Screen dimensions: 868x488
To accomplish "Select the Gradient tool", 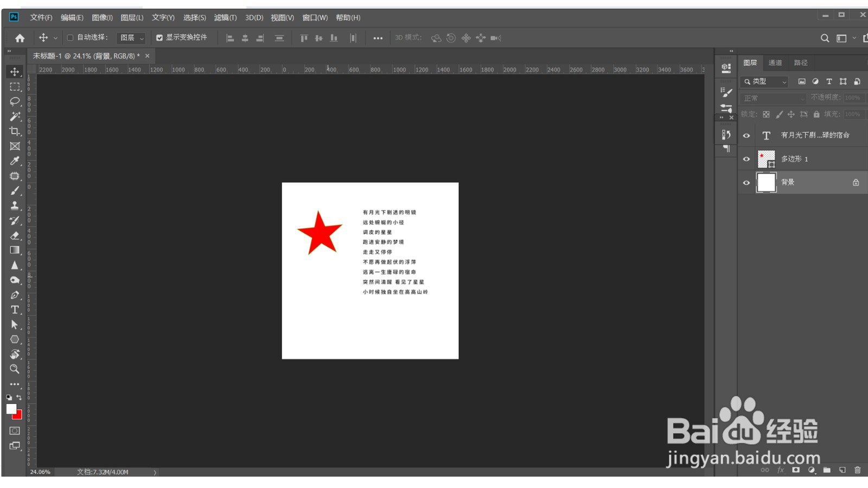I will pyautogui.click(x=15, y=250).
